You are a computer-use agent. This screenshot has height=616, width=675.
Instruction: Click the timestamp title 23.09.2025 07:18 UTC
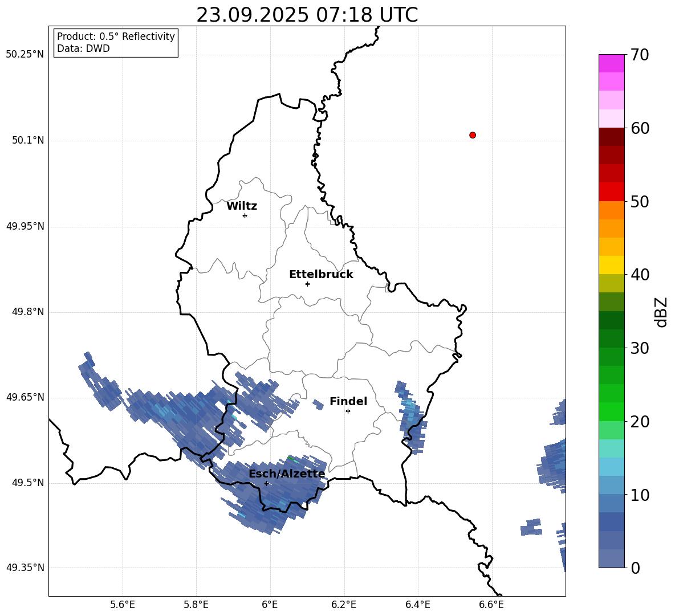[x=307, y=15]
